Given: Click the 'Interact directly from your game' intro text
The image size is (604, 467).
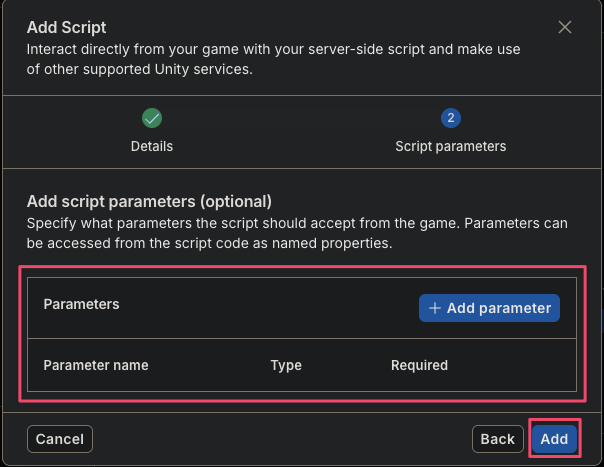Looking at the screenshot, I should [x=273, y=59].
